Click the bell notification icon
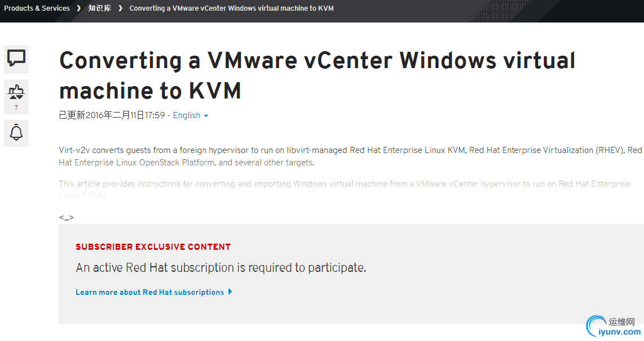 click(x=16, y=133)
